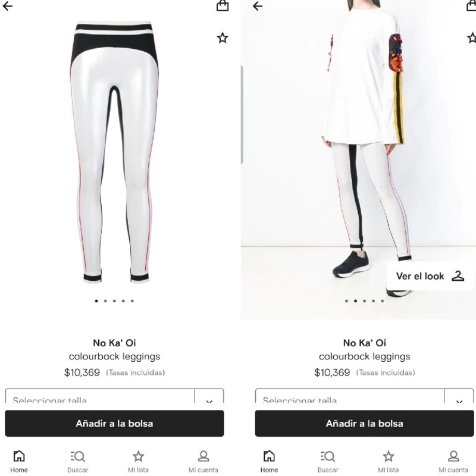Tap the flat leggings product photo
The image size is (476, 476).
click(x=114, y=152)
